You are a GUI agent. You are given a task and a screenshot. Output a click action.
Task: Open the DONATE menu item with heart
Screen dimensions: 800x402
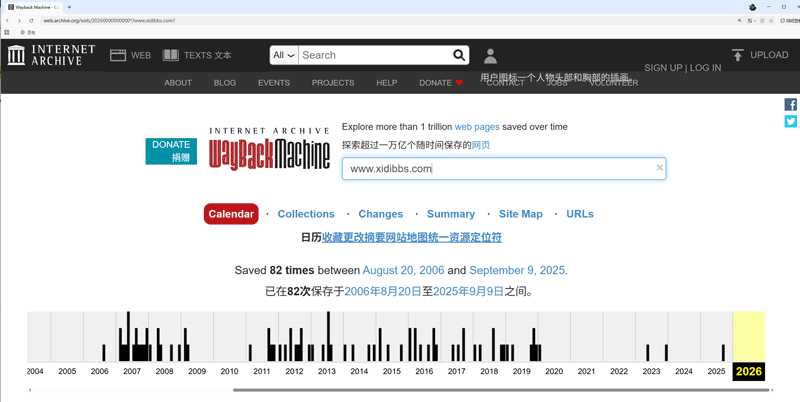[x=441, y=83]
